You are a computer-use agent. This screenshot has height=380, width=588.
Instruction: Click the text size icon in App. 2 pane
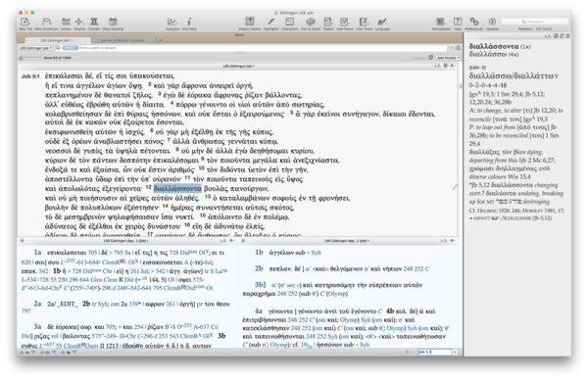(444, 241)
